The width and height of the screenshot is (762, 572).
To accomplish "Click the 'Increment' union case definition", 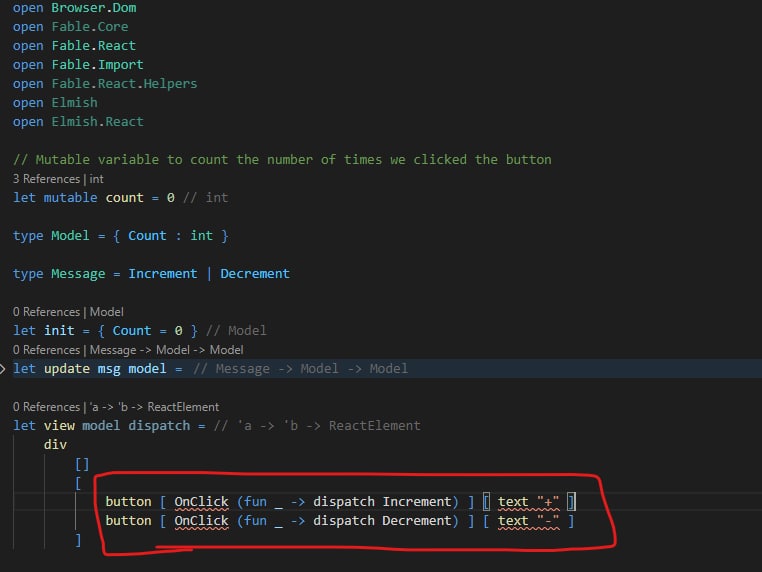I will [x=163, y=274].
